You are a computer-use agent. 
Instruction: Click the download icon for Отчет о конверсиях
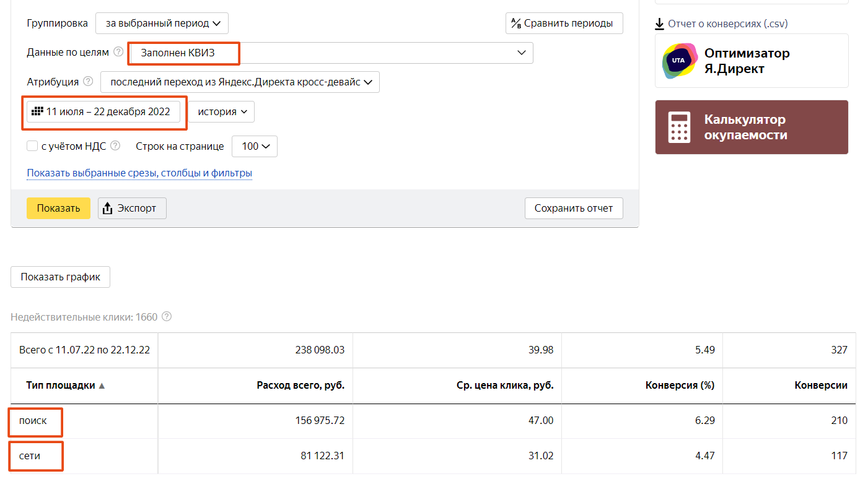660,24
